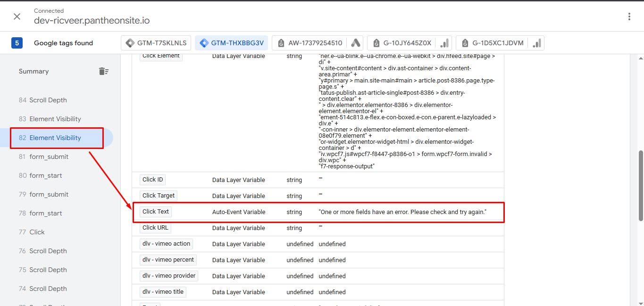644x306 pixels.
Task: Click the dev-ricveer.pantheonsite.io domain title
Action: (92, 21)
